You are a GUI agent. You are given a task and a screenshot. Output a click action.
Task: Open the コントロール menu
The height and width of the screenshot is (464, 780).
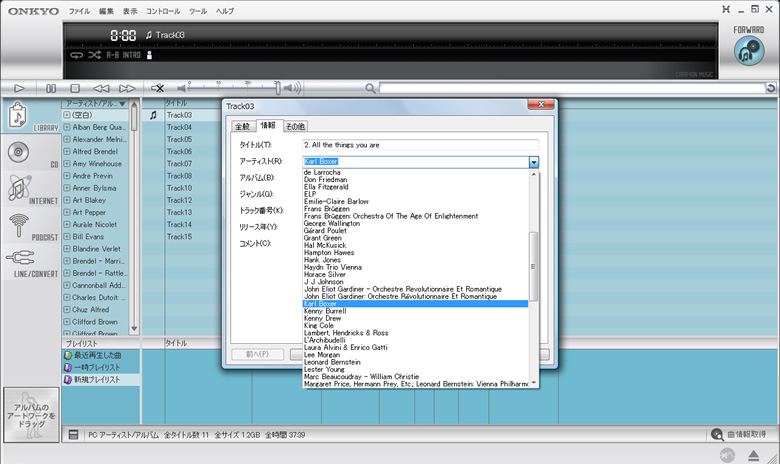coord(163,11)
